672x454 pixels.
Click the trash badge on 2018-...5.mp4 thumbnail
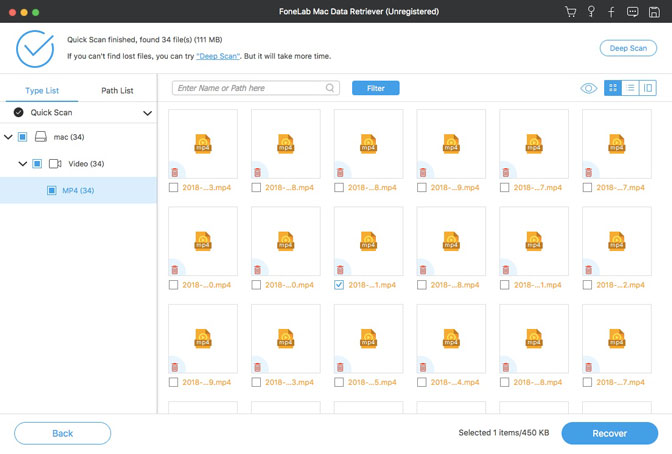(340, 367)
